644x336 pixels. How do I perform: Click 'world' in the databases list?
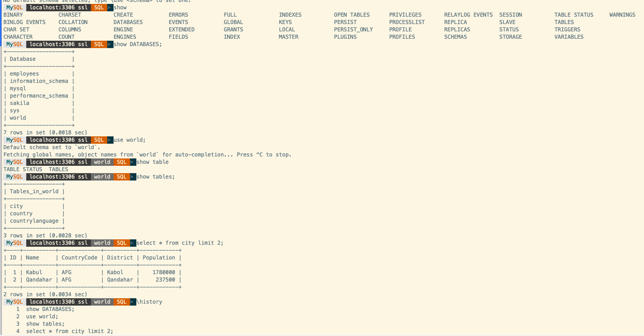click(x=18, y=118)
